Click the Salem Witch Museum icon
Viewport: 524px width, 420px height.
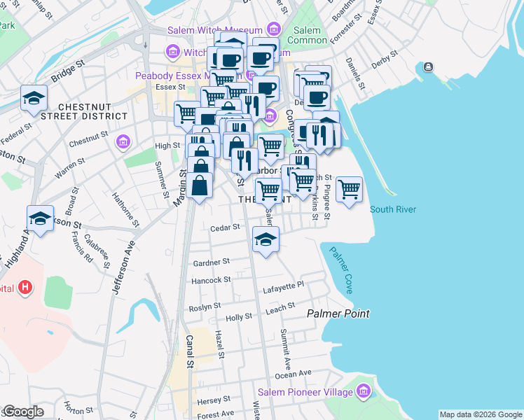pos(274,29)
